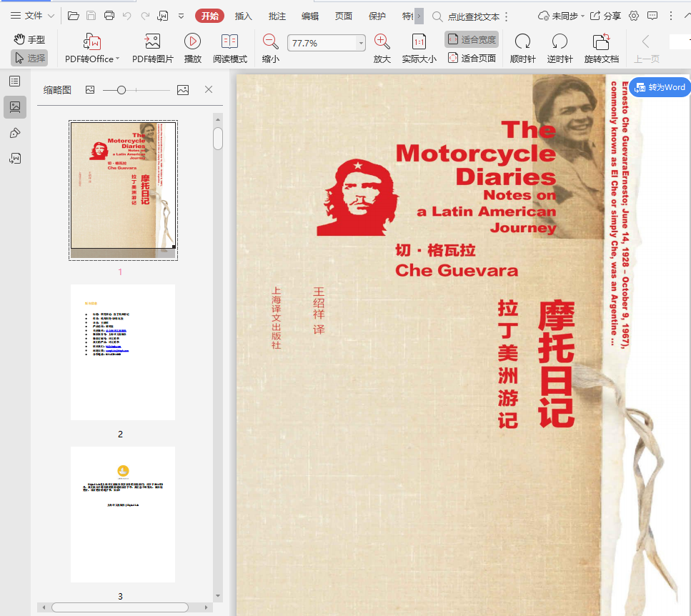Open the zoom percentage 77.7% dropdown
The image size is (691, 616).
point(360,44)
